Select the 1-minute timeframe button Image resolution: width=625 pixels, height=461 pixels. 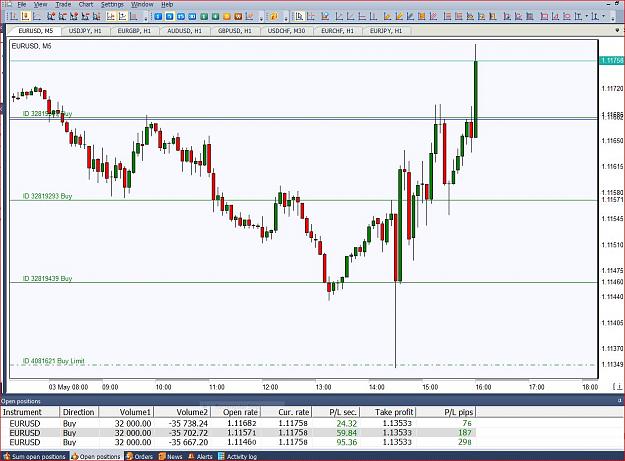(x=158, y=16)
